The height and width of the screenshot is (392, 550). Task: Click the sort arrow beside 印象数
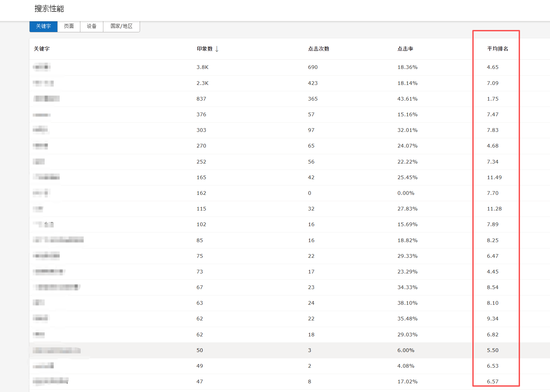tap(217, 49)
